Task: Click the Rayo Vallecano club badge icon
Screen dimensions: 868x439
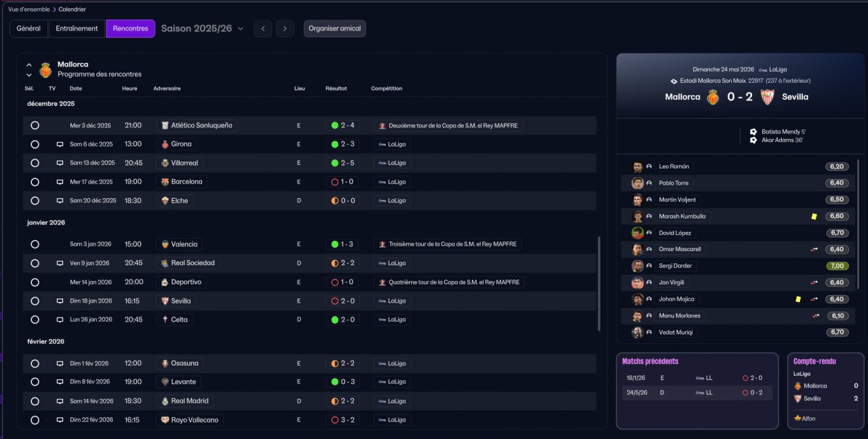Action: click(x=165, y=420)
